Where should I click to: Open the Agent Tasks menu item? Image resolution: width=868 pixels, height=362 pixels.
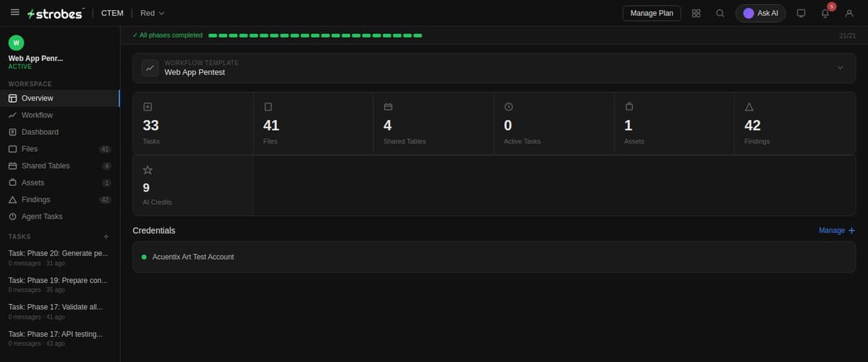60,216
